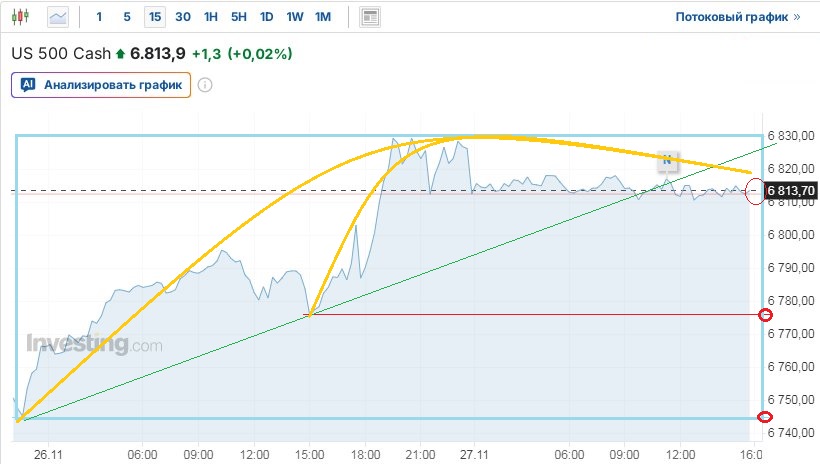Select the 5 minute timeframe
The width and height of the screenshot is (820, 464).
pos(126,17)
